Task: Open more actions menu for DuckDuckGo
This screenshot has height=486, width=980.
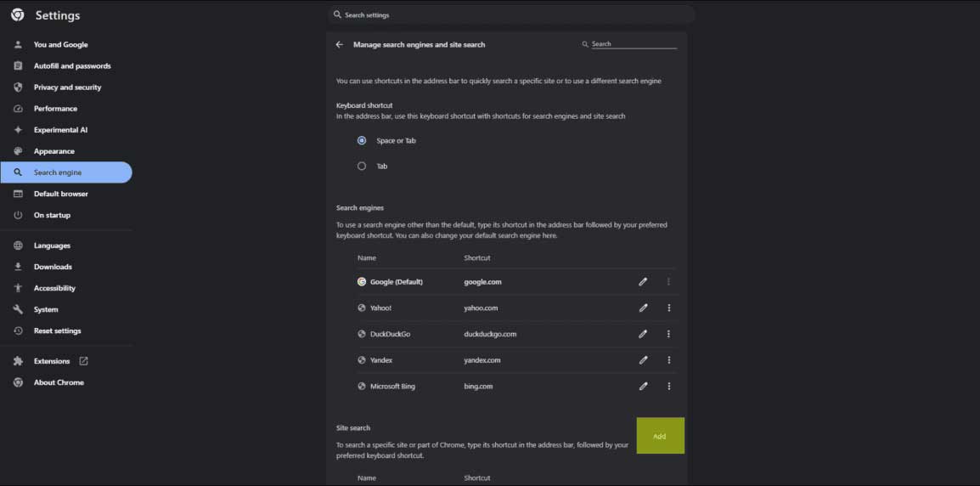Action: [669, 334]
